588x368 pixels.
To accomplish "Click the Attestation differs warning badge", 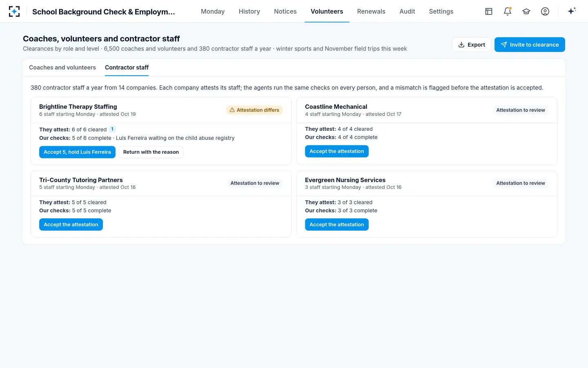I will pos(254,110).
